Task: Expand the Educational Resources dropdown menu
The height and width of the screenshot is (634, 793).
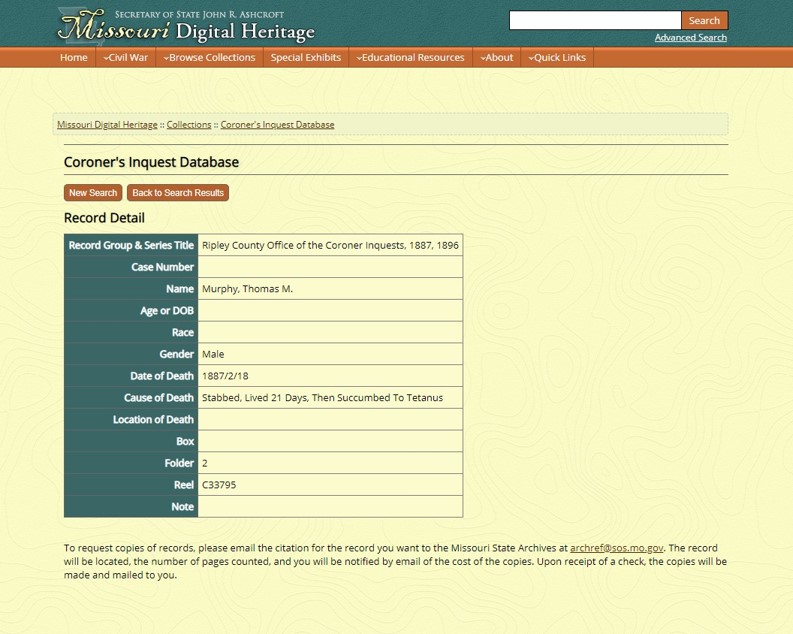Action: [410, 57]
